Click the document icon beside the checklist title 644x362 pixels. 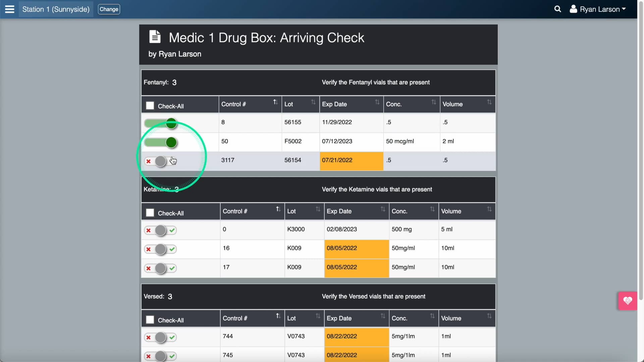pos(155,37)
